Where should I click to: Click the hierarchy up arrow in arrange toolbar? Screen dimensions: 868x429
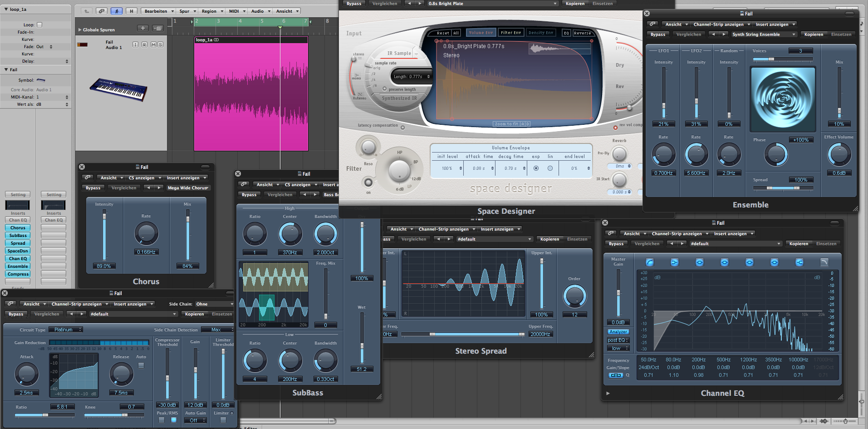[x=87, y=11]
